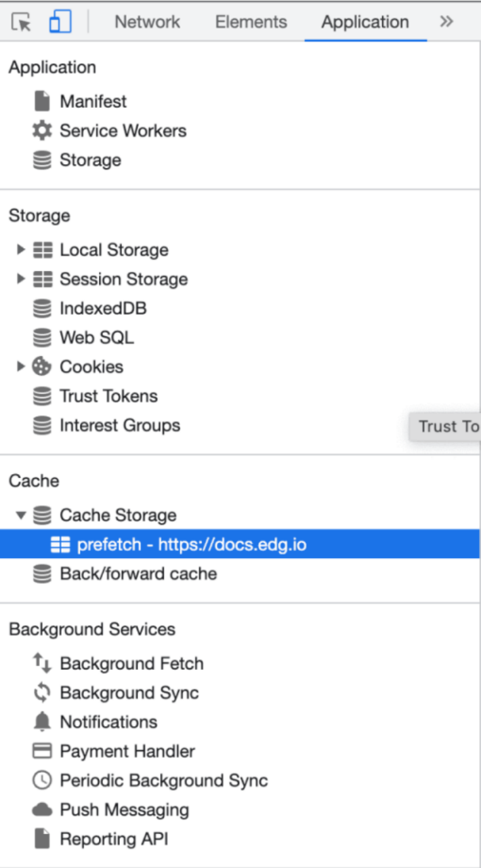Select the prefetch docs.edg.io cache entry
This screenshot has width=481, height=868.
[191, 545]
